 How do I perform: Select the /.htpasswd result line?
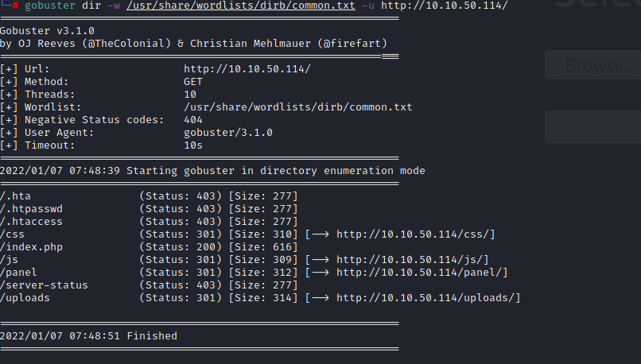(x=32, y=209)
